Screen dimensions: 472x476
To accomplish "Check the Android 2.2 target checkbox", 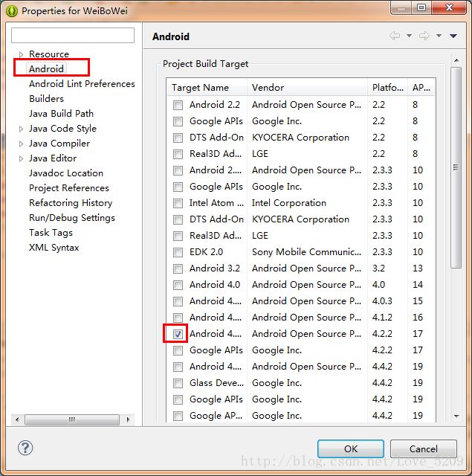I will (x=178, y=105).
